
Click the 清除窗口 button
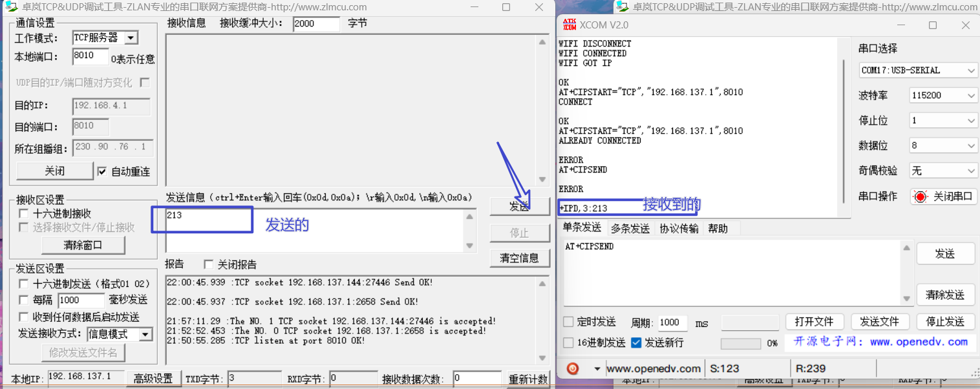[83, 245]
